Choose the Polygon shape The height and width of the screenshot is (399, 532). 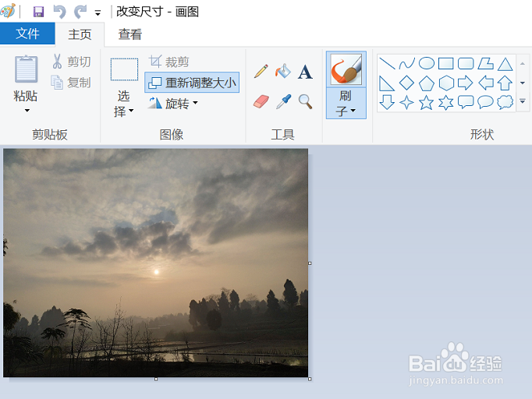tap(485, 63)
